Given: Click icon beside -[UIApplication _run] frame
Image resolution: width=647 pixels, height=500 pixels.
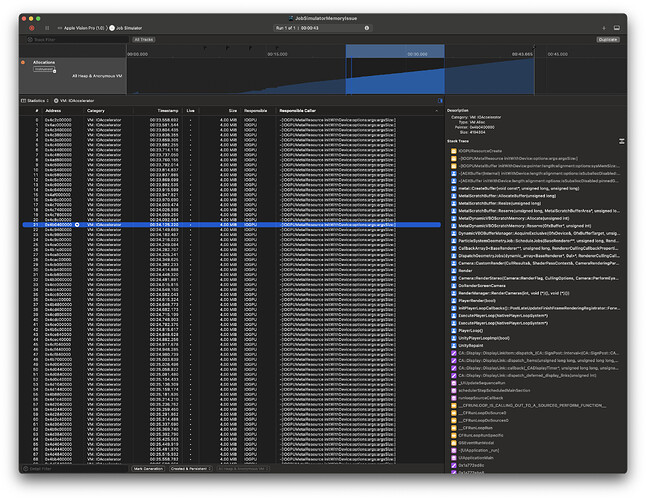Looking at the screenshot, I should [453, 450].
